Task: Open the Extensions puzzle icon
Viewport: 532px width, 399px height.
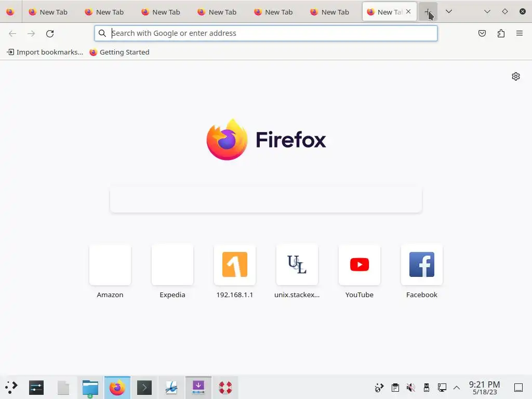Action: click(501, 33)
